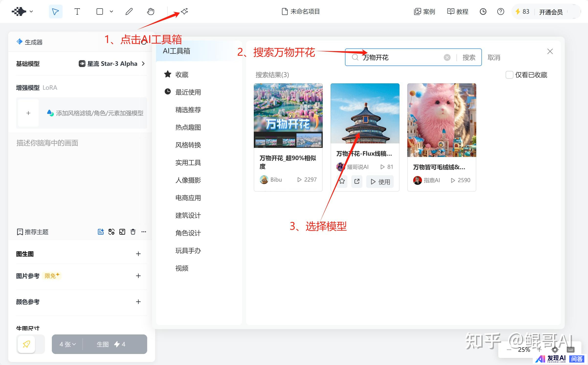Expand the 图生图 section
Image resolution: width=588 pixels, height=365 pixels.
[x=138, y=254]
